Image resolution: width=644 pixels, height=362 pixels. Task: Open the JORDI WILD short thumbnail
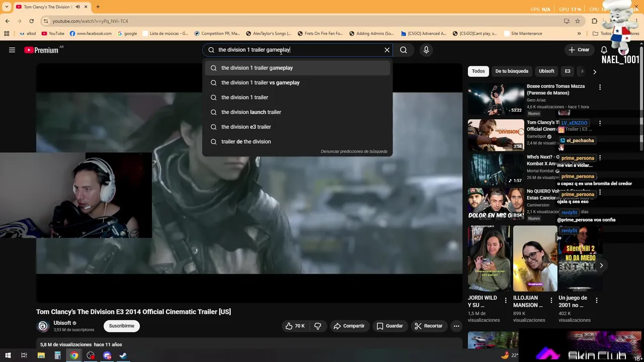click(489, 258)
